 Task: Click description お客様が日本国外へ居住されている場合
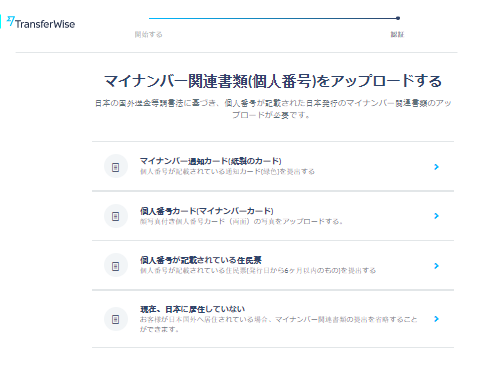tap(278, 324)
